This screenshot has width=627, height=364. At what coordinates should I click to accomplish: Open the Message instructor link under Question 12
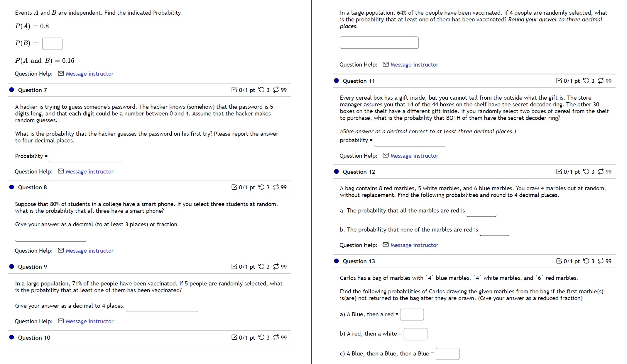point(414,245)
